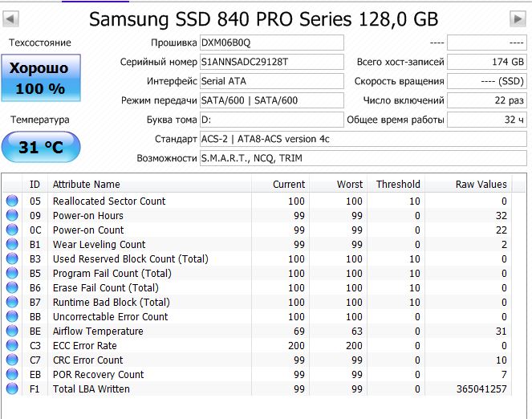Image resolution: width=532 pixels, height=419 pixels.
Task: Click the firmware field showing DXM06B0Q
Action: (271, 43)
